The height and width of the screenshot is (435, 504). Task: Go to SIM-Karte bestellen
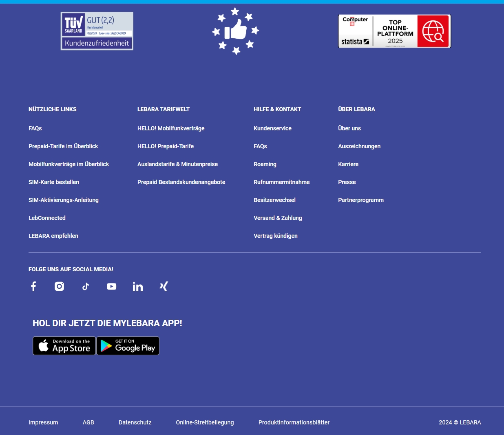click(54, 182)
